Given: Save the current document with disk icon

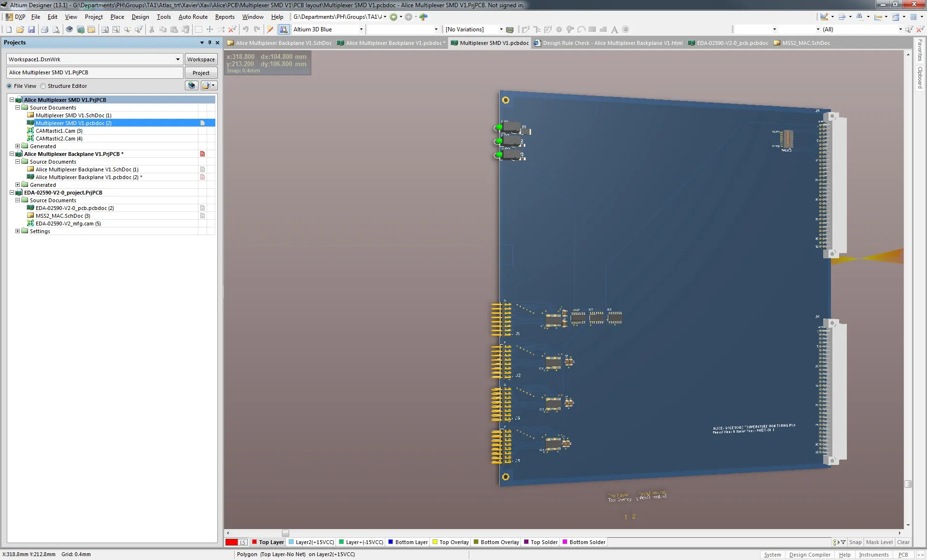Looking at the screenshot, I should pos(31,29).
